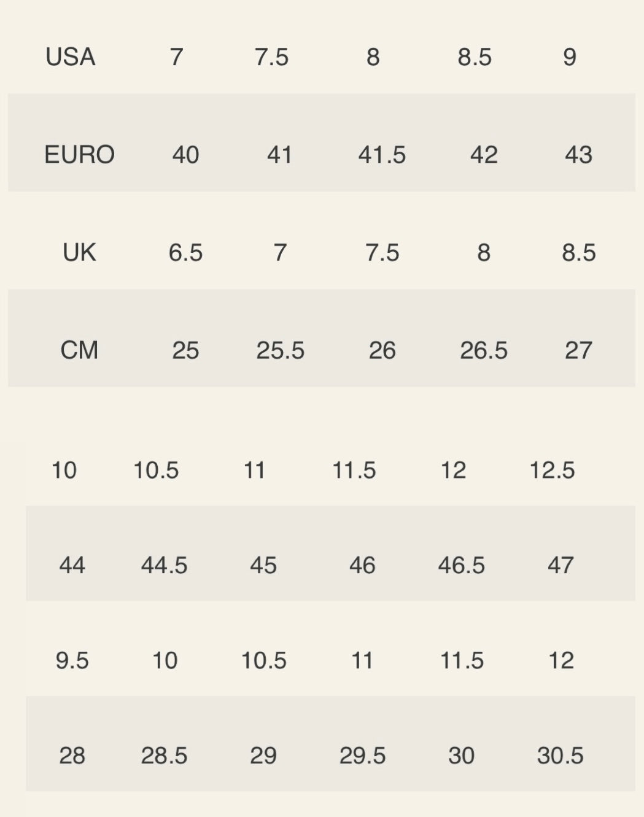Select the 26.5 CM cell

tap(484, 350)
